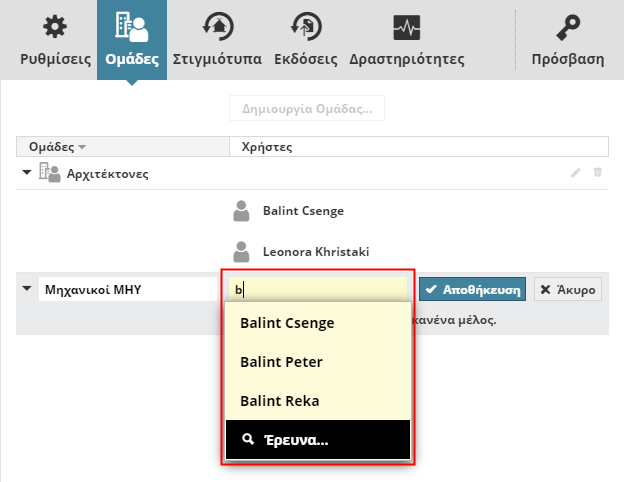
Task: Delete the Αρχιτέκτονες group with trash icon
Action: pyautogui.click(x=598, y=173)
